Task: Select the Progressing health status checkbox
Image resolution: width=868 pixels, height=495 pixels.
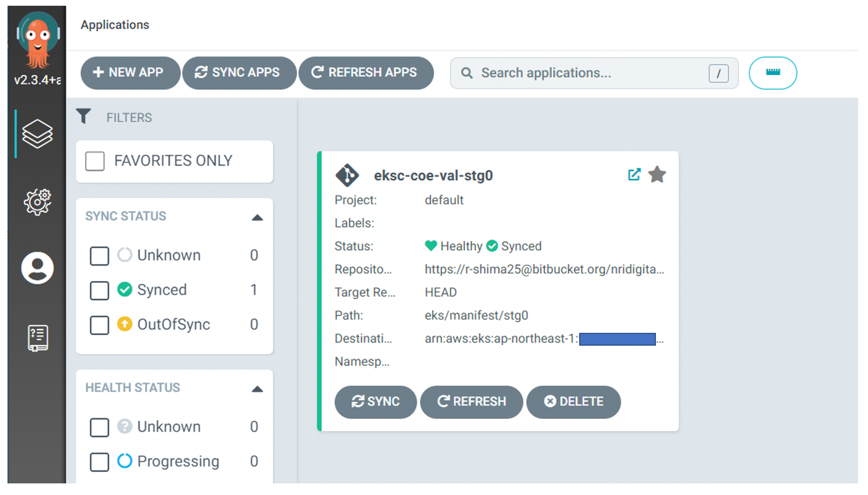Action: (x=100, y=462)
